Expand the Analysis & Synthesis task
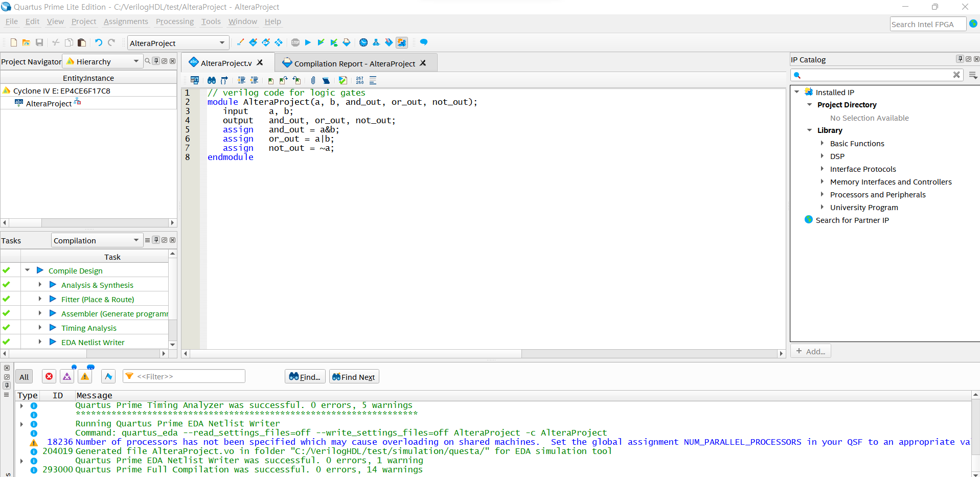The width and height of the screenshot is (980, 477). tap(40, 285)
